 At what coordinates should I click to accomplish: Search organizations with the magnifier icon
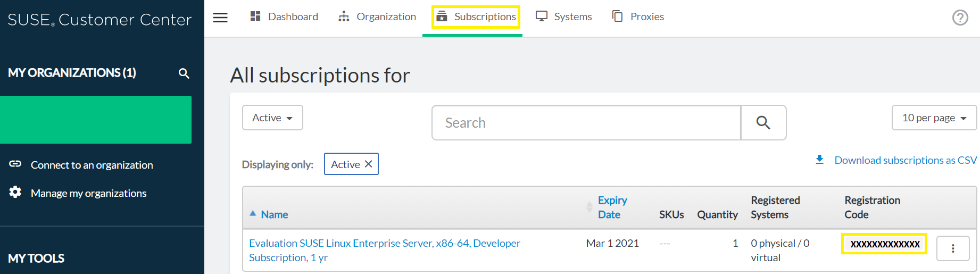coord(184,73)
